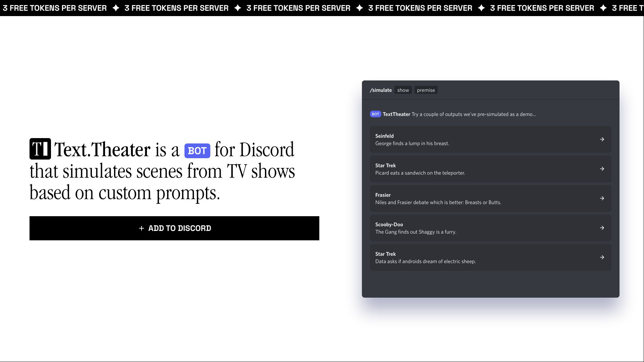The height and width of the screenshot is (362, 644).
Task: Open the electric sheep Star Trek demo arrow
Action: pos(602,257)
